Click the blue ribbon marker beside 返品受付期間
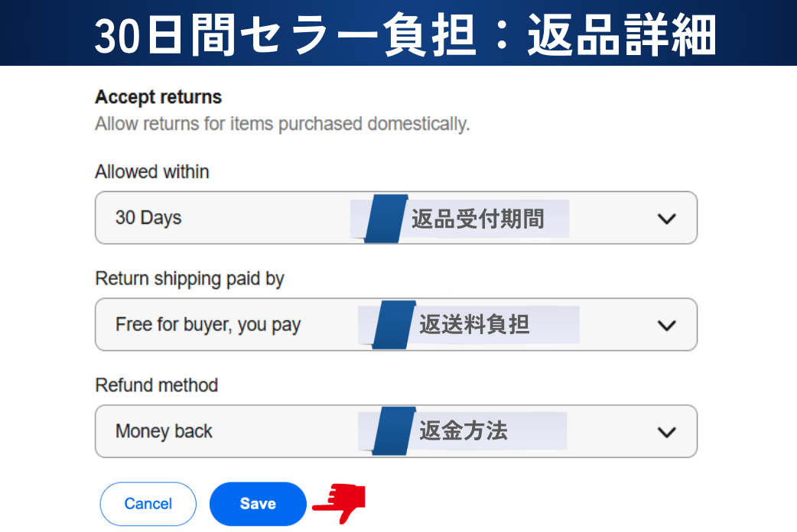Screen dimensions: 797x532 click(385, 219)
